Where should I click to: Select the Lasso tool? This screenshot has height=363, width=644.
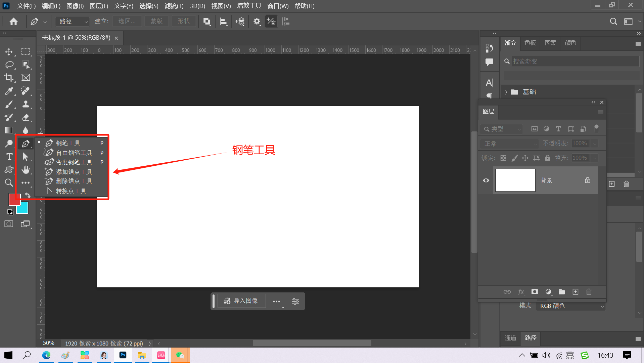point(9,65)
